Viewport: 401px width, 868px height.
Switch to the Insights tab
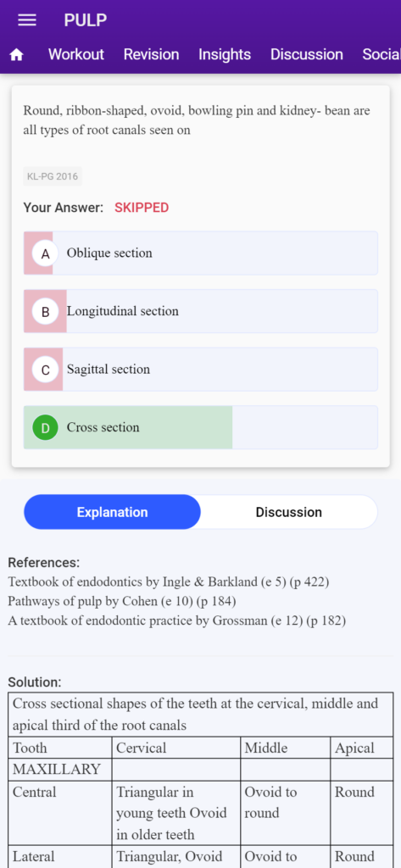pos(225,54)
